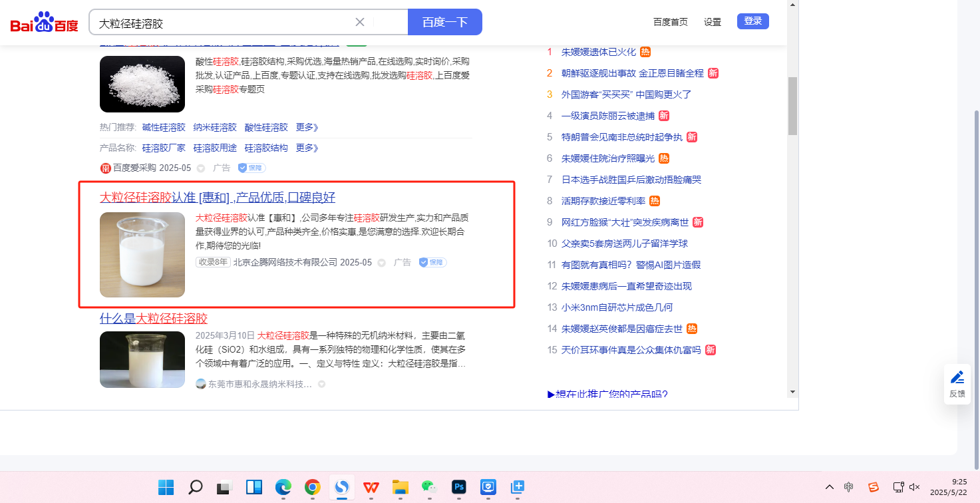Click the search input containing 大粒径硅溶胶
980x503 pixels.
point(223,23)
